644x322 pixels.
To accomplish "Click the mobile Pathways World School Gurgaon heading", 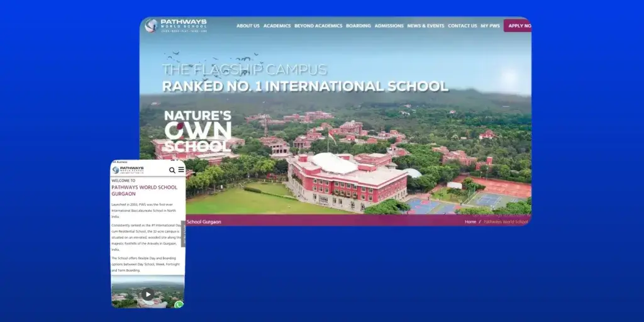I will click(144, 191).
